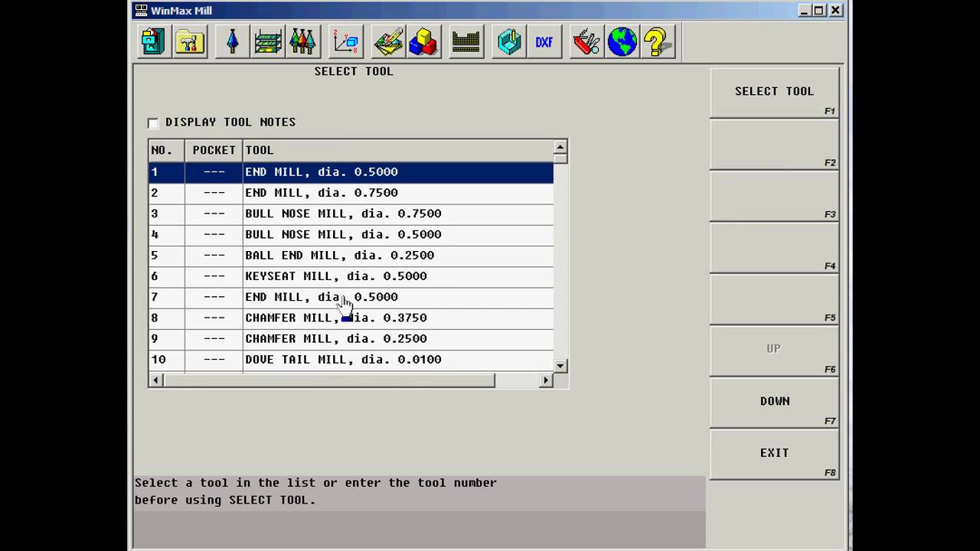Click the SELECT TOOL F1 softkey
The image size is (980, 551).
774,92
